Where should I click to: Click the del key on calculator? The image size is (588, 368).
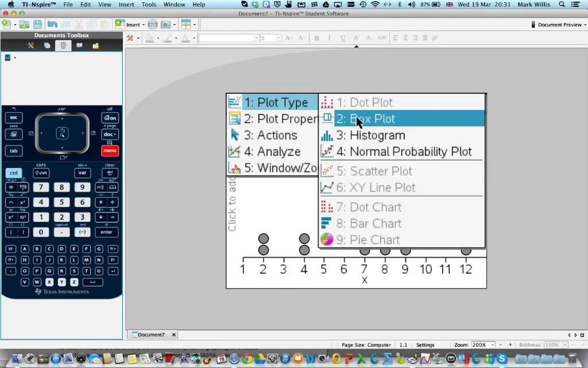tap(110, 172)
